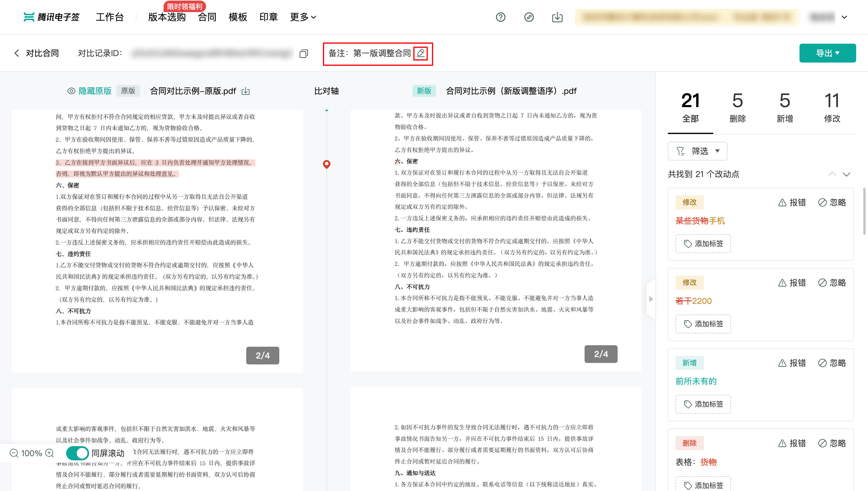
Task: Zoom out with the minus magnifier
Action: coord(14,453)
